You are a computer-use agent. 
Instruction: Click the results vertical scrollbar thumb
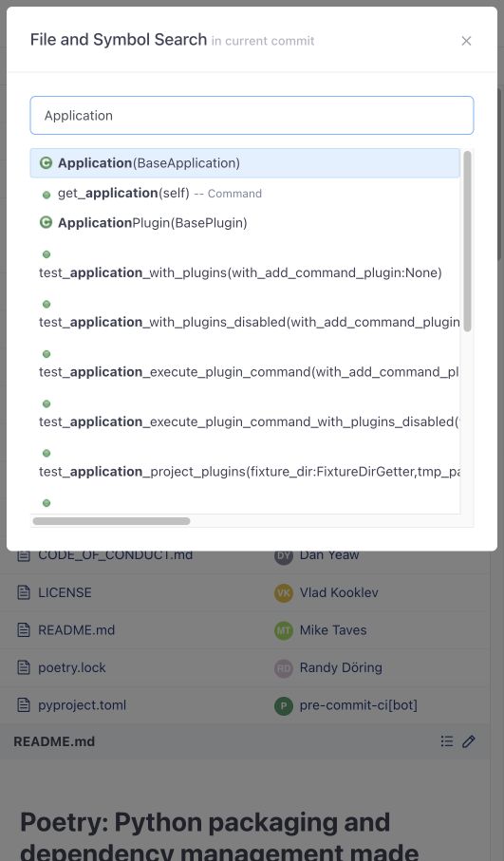(x=467, y=241)
